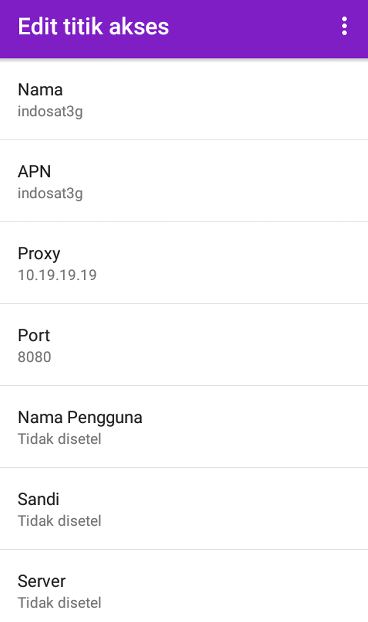Tap the indosat3g value under APN
Image resolution: width=368 pixels, height=622 pixels.
click(x=50, y=194)
